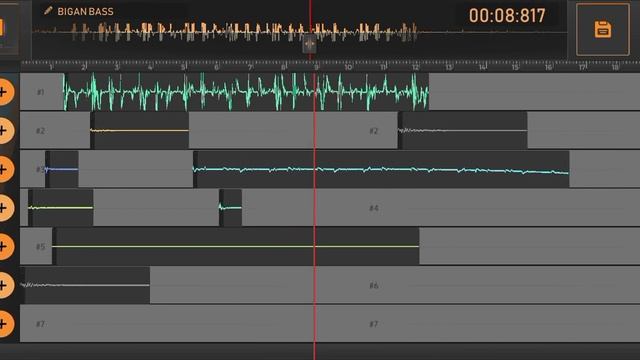
Task: Click the plus button on the track #4 row
Action: pos(4,208)
